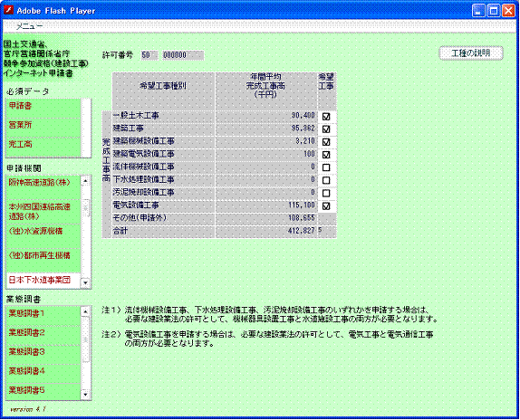The height and width of the screenshot is (420, 520).
Task: Click the 申請機関 list scrollbar thumb
Action: 85,208
